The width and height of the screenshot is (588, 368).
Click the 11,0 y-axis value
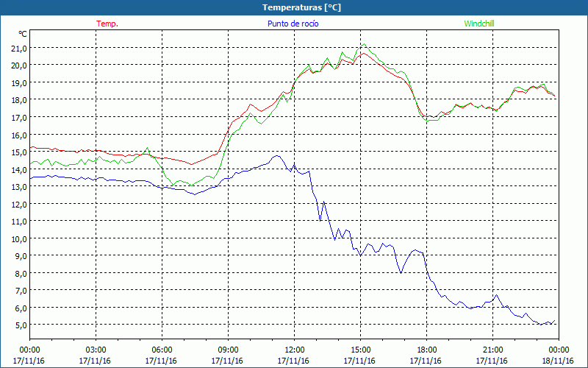click(19, 222)
